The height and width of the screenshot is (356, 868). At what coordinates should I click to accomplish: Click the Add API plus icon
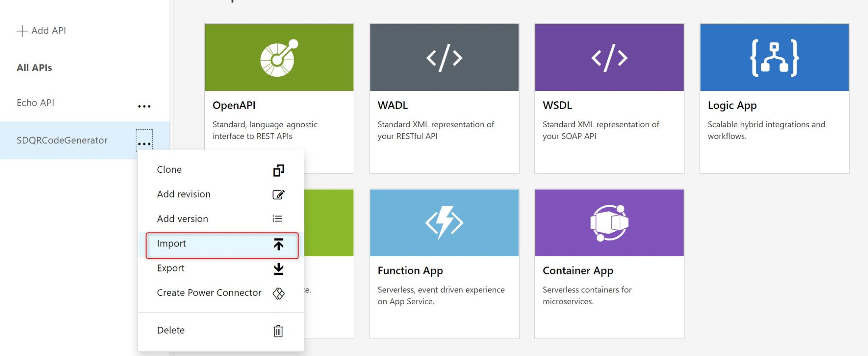22,31
